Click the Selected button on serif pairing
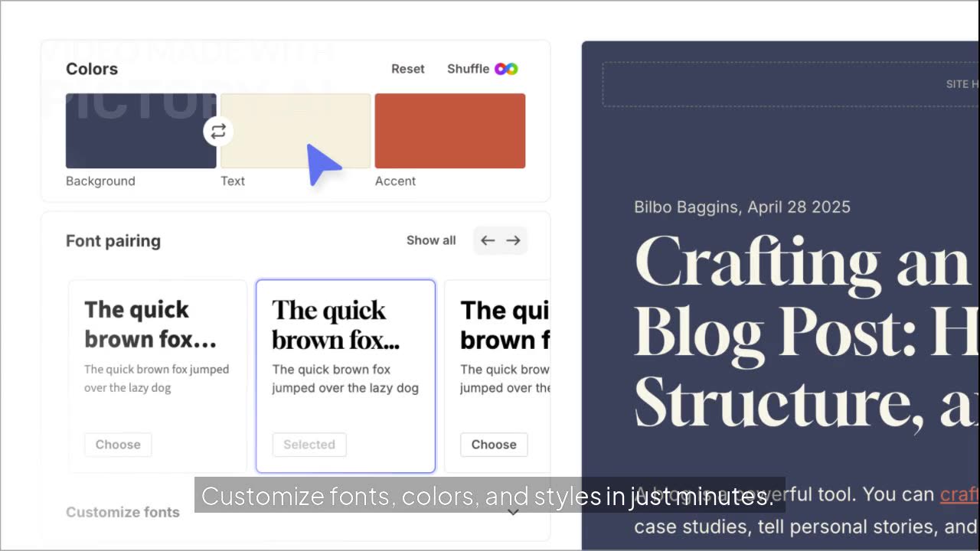The image size is (980, 551). coord(309,445)
